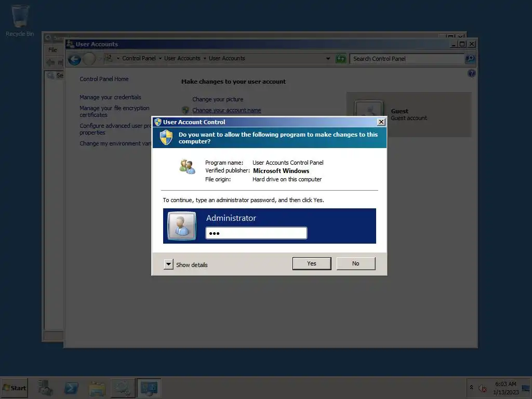Screen dimensions: 532x399
Task: Open Windows Explorer from taskbar
Action: [x=97, y=388]
